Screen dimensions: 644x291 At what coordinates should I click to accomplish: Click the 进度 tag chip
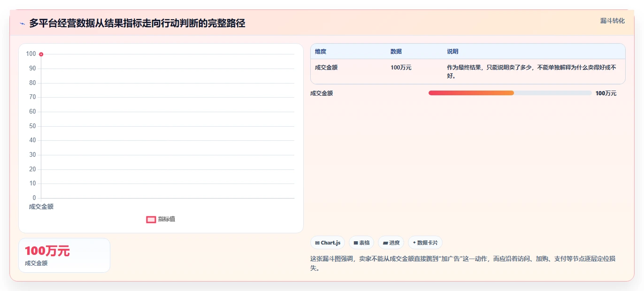(x=391, y=243)
